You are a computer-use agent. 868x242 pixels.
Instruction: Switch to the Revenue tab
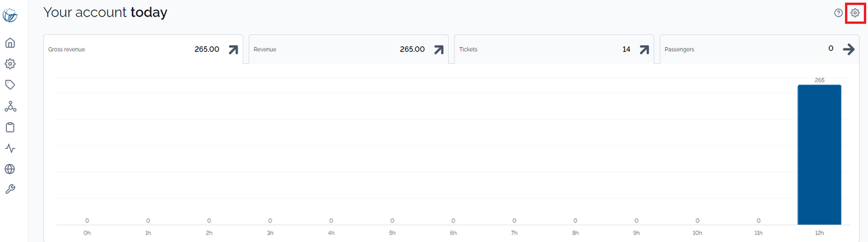click(x=349, y=50)
